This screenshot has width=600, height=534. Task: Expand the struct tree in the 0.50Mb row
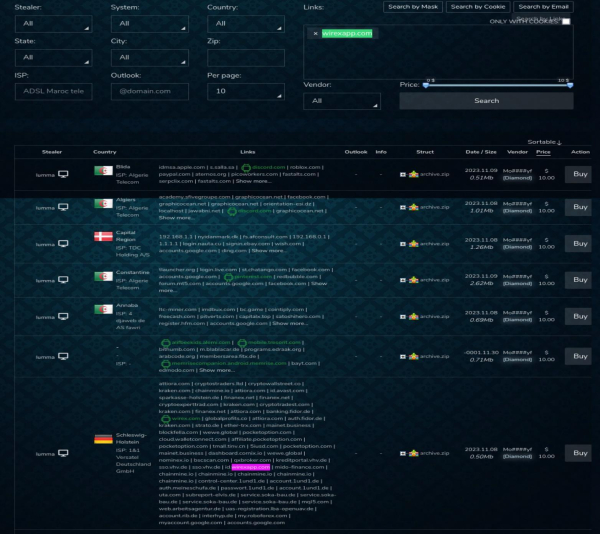pos(403,453)
